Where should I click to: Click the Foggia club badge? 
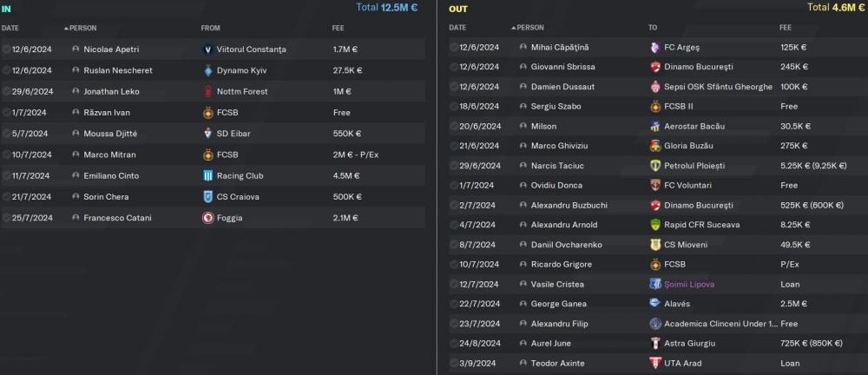207,218
